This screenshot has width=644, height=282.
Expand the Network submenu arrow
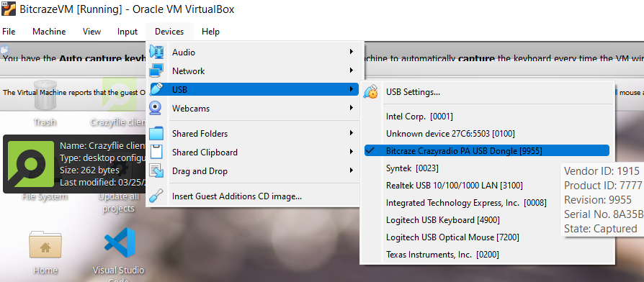[x=351, y=70]
